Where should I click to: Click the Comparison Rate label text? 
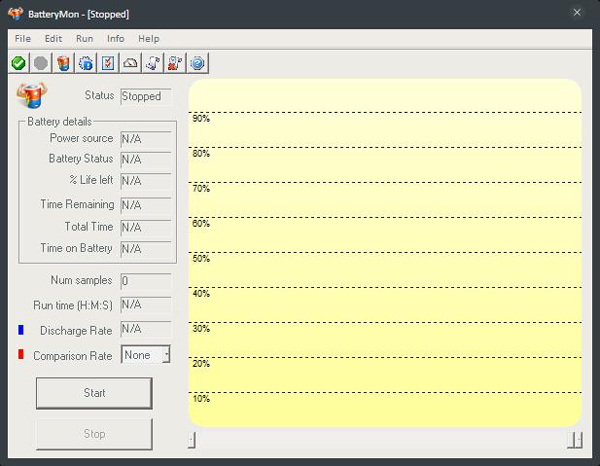coord(73,356)
